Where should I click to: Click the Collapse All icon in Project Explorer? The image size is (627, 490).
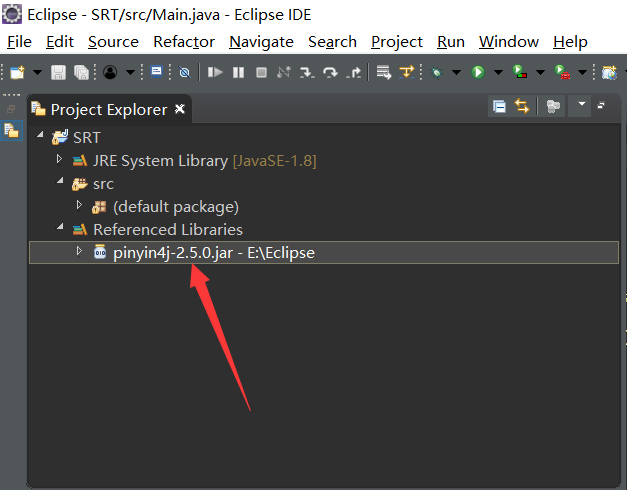(x=499, y=106)
